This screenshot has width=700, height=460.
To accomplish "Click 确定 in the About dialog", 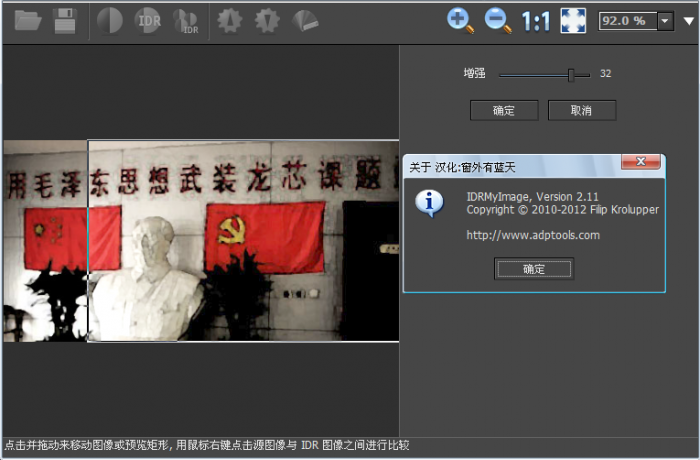I will 534,269.
